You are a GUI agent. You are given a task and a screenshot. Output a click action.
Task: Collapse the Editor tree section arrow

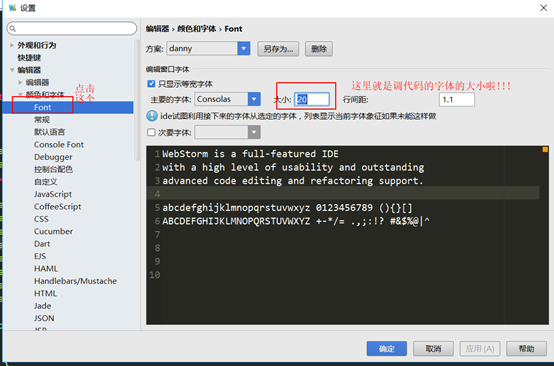[x=12, y=70]
